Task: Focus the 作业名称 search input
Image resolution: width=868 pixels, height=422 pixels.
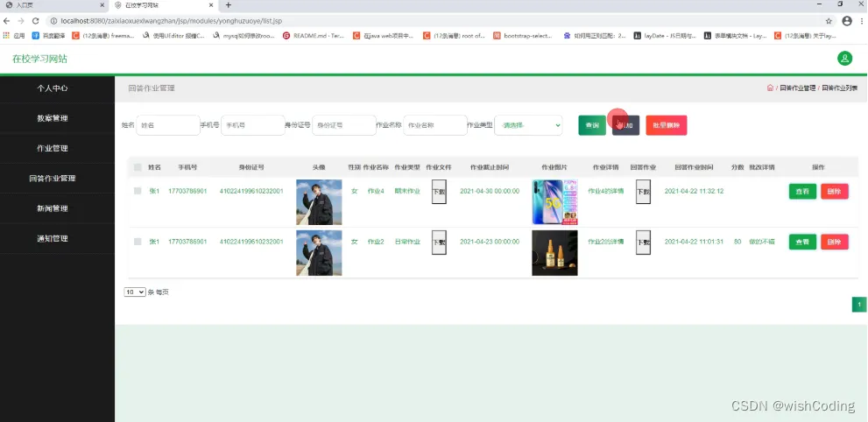Action: click(x=435, y=125)
